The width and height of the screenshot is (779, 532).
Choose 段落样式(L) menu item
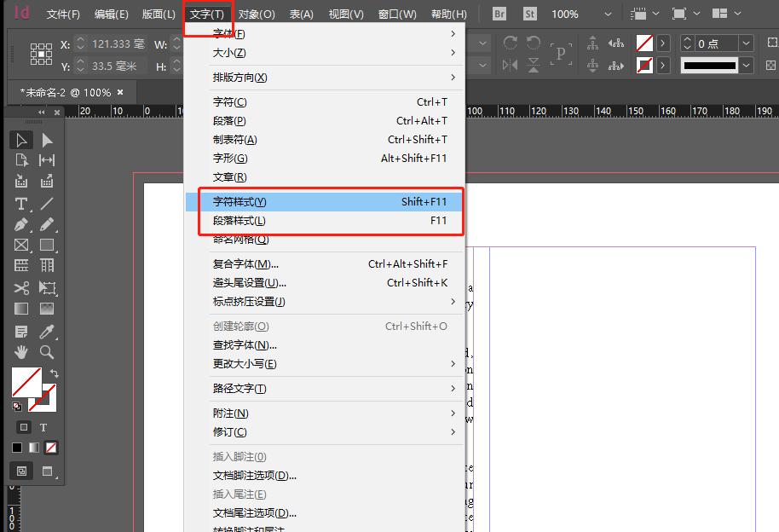325,221
